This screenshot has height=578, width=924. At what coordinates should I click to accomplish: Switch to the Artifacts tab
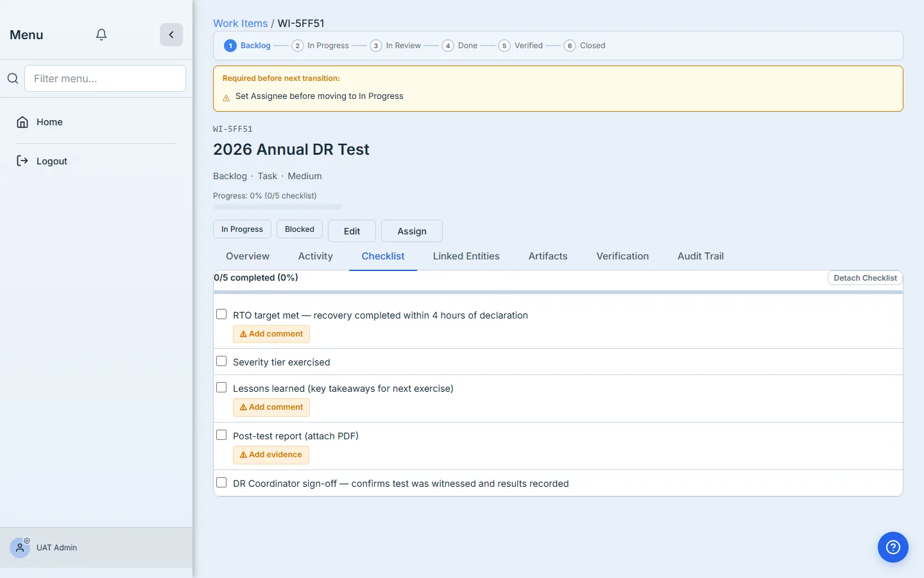(548, 256)
